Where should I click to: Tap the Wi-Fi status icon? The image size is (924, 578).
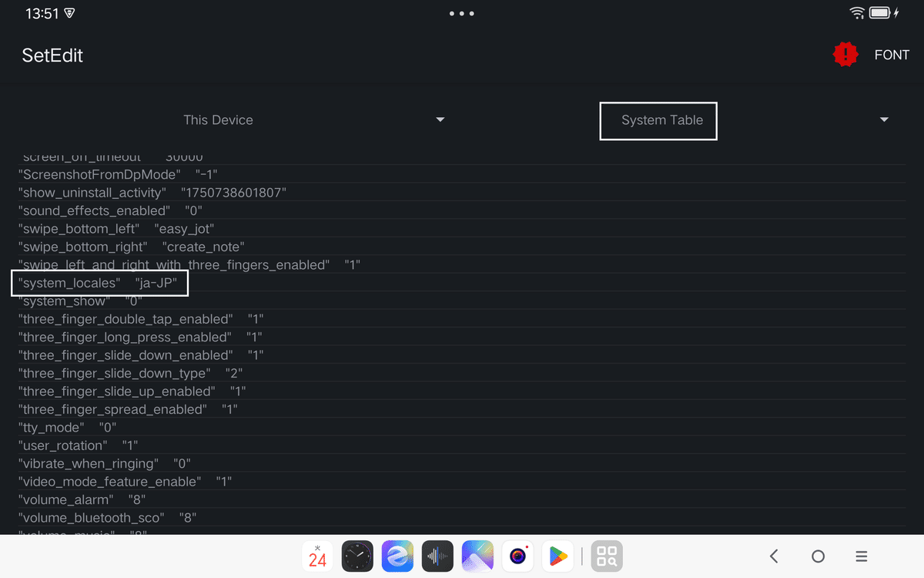[857, 13]
